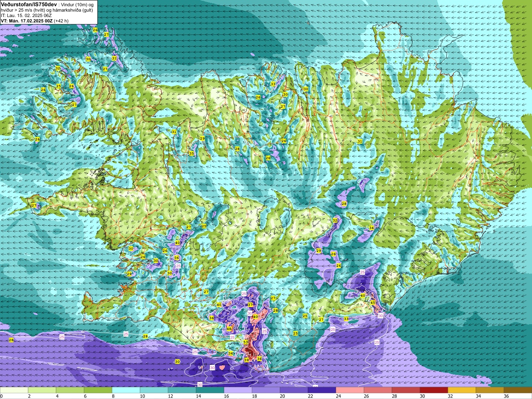Pick the red 28–30 legend swatch

pos(406,390)
